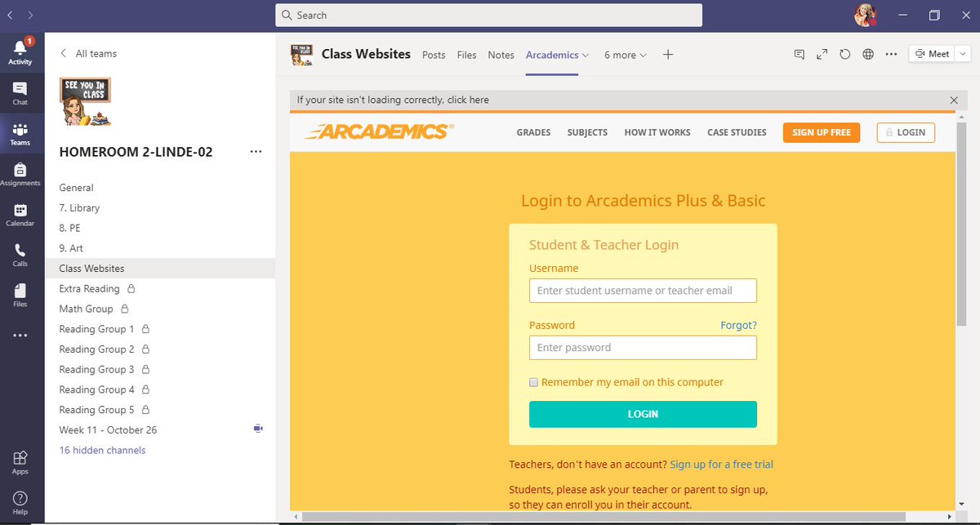Open CASE STUDIES menu item

tap(737, 132)
